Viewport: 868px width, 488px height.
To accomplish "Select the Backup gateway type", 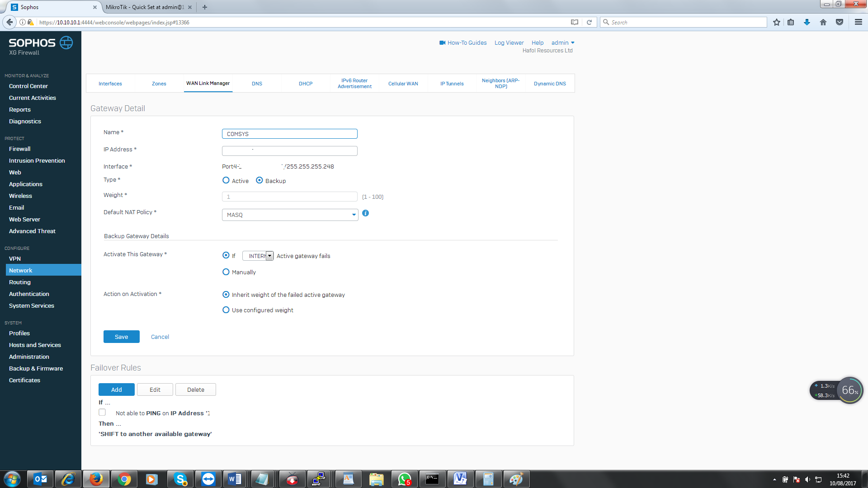I will click(x=259, y=180).
